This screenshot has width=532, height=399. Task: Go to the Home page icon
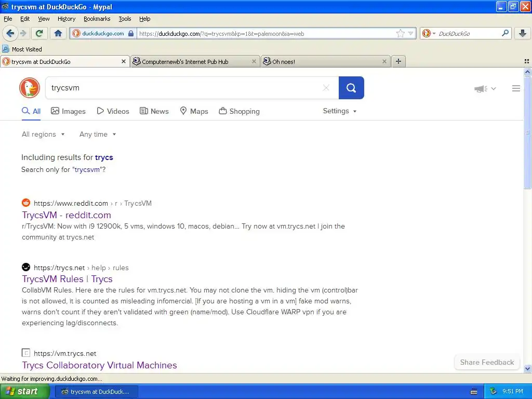58,33
